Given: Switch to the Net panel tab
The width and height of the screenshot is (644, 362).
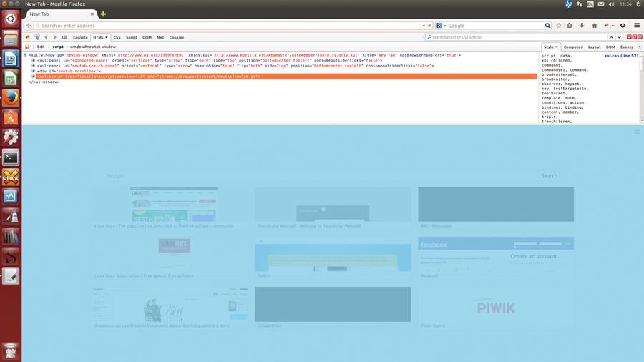Looking at the screenshot, I should click(x=160, y=37).
